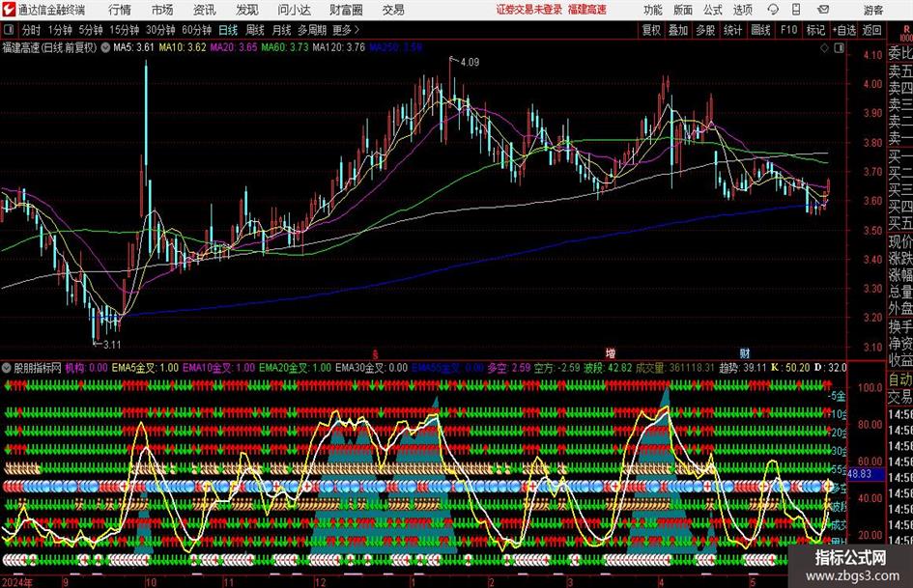The height and width of the screenshot is (588, 913).
Task: Click the 画线 drawing button
Action: (x=761, y=30)
